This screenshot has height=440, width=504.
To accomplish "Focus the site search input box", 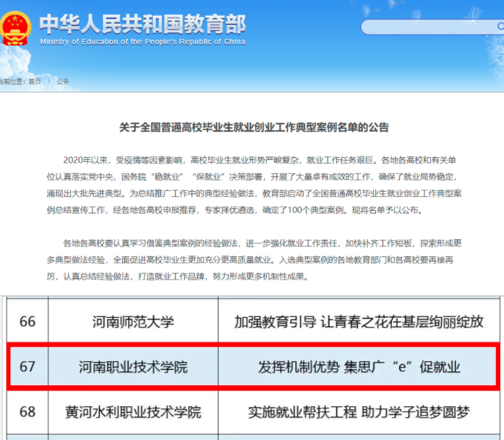I will click(x=432, y=27).
